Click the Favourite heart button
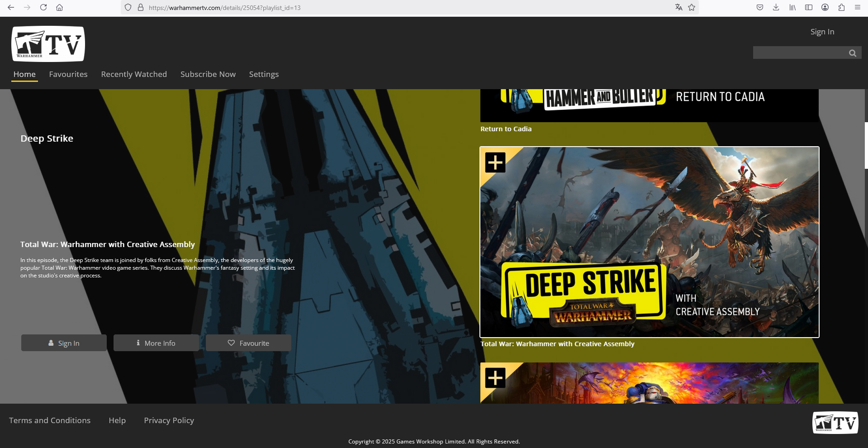Image resolution: width=868 pixels, height=448 pixels. (x=248, y=343)
